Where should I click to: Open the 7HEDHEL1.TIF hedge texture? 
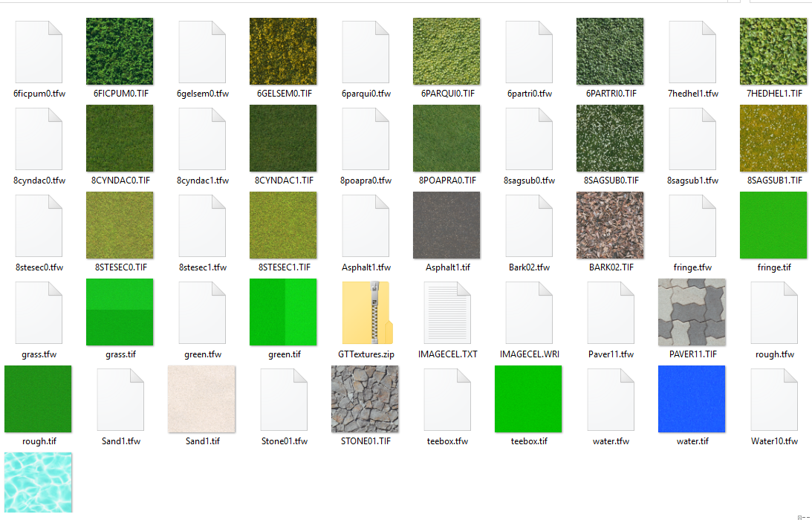point(773,51)
